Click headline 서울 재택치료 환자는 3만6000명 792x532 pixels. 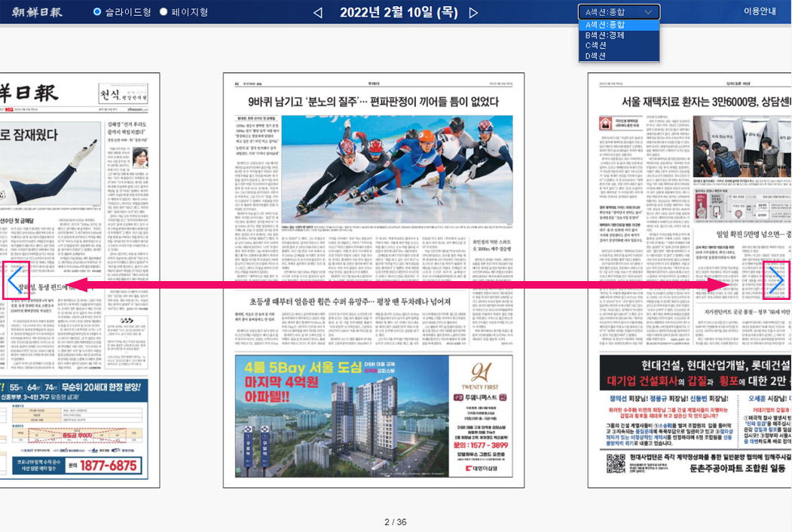click(x=706, y=102)
